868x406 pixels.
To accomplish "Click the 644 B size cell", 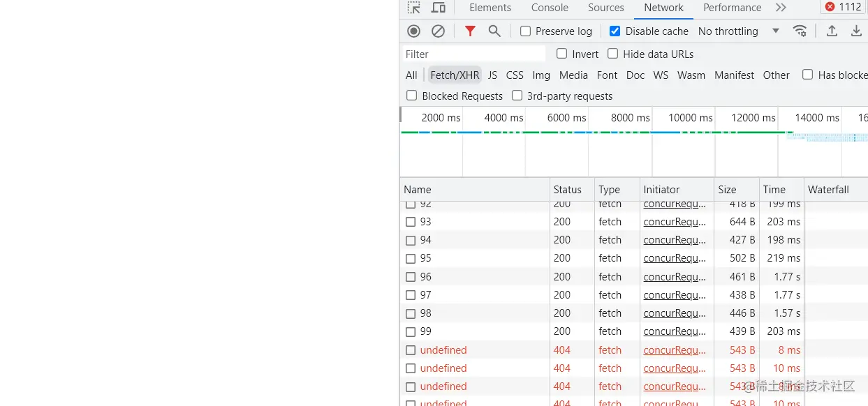I will 742,222.
